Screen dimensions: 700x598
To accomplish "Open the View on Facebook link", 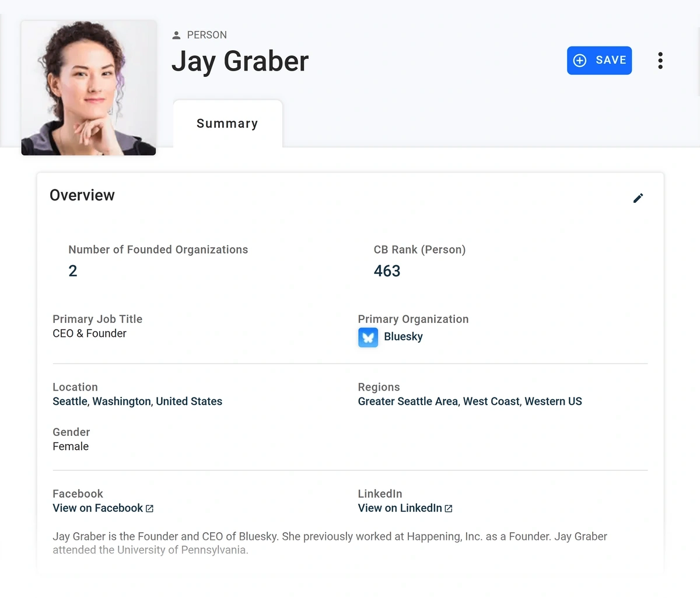I will [x=97, y=508].
